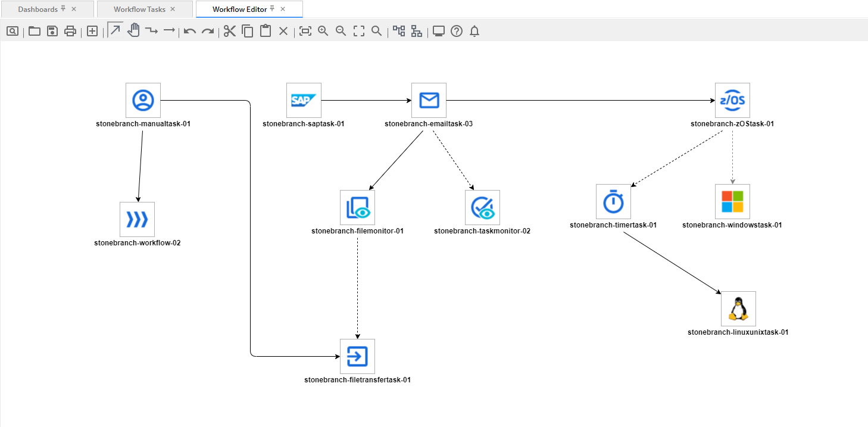868x427 pixels.
Task: Select the hand pan tool
Action: tap(133, 30)
